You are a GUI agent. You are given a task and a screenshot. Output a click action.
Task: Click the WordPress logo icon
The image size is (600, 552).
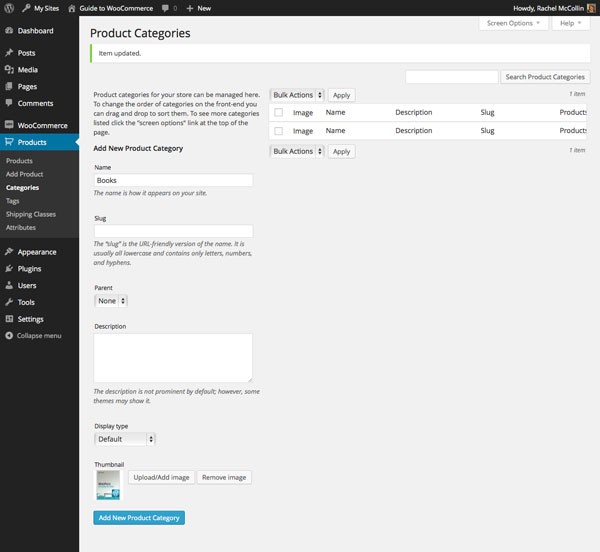coord(9,8)
